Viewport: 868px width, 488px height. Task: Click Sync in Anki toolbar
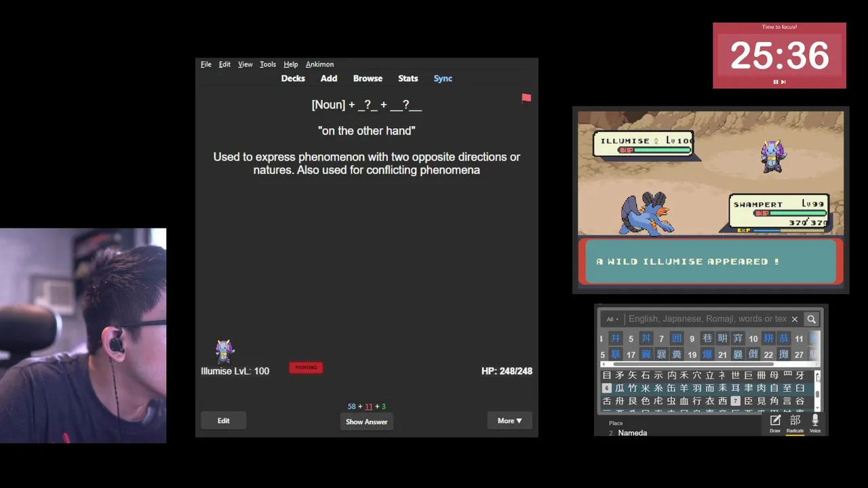click(x=443, y=79)
